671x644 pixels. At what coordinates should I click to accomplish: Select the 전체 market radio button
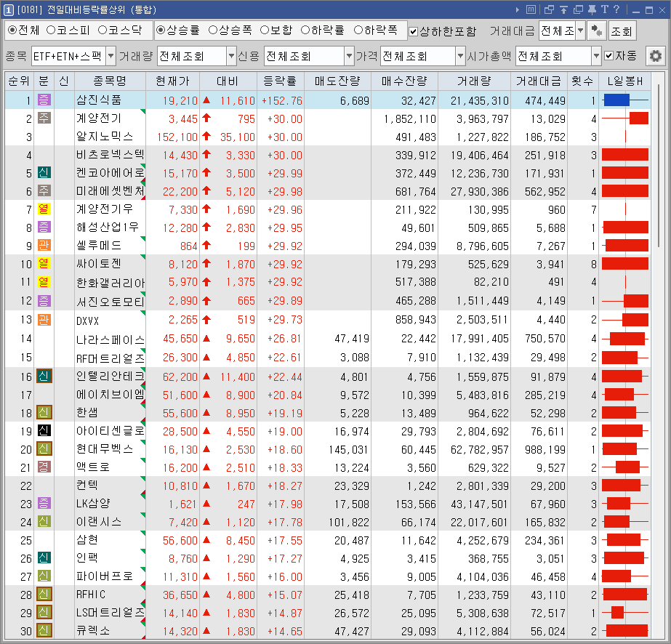point(12,30)
